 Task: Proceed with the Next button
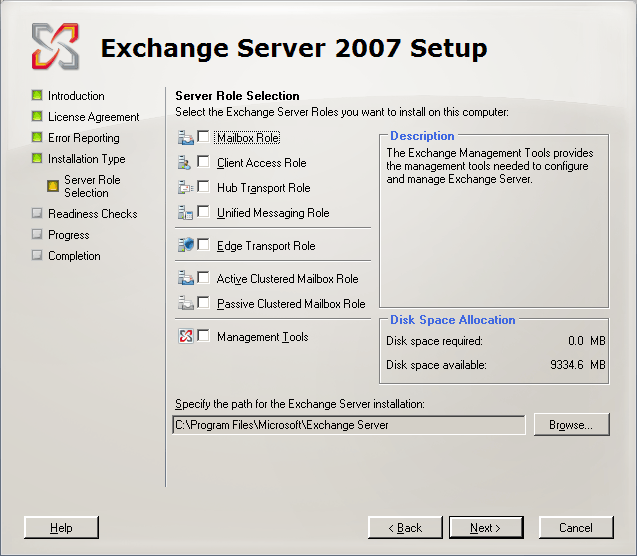(486, 528)
